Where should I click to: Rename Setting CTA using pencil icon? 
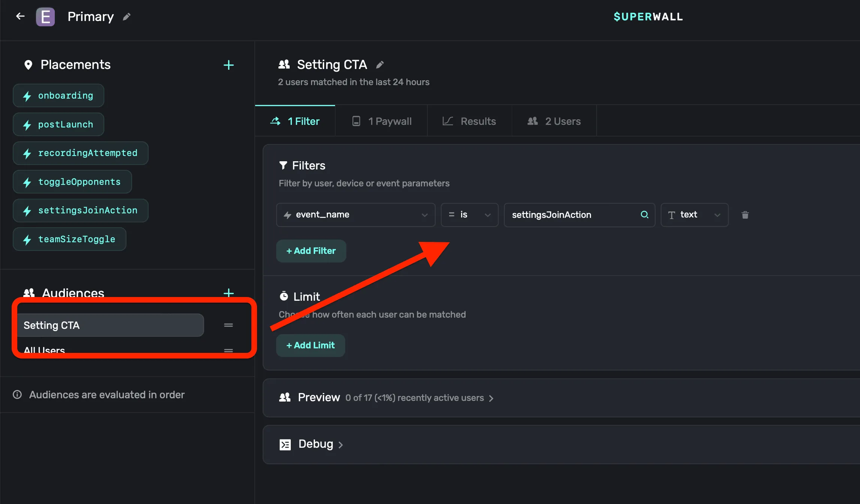click(380, 65)
